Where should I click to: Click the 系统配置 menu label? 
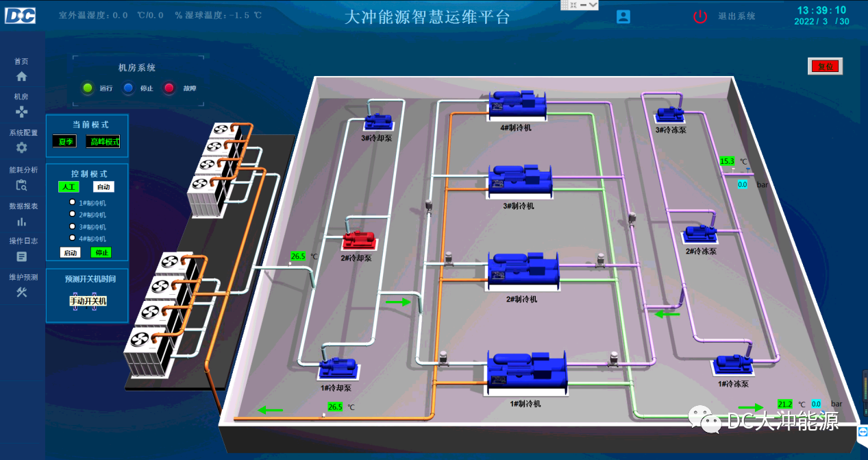click(x=23, y=133)
